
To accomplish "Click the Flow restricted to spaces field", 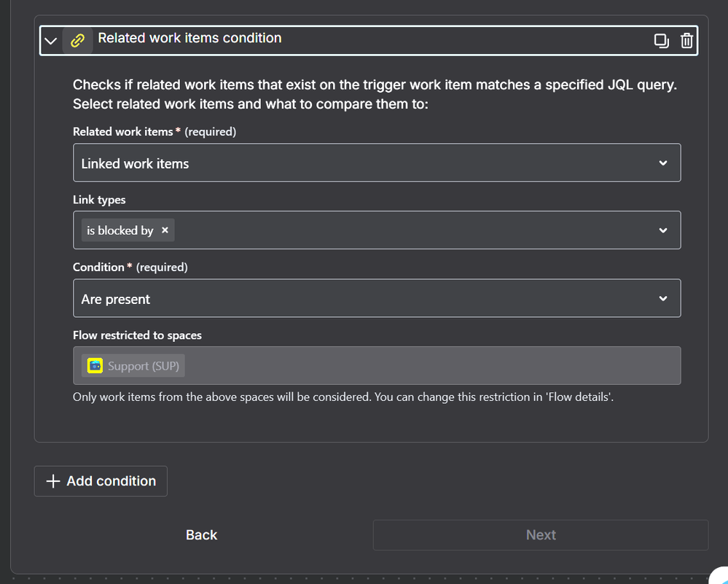I will pyautogui.click(x=377, y=366).
